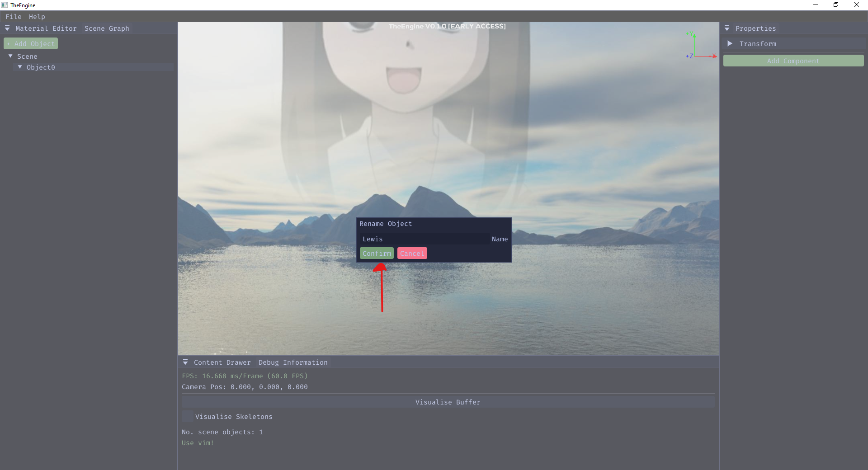
Task: Open the Debug Information tab
Action: click(293, 362)
